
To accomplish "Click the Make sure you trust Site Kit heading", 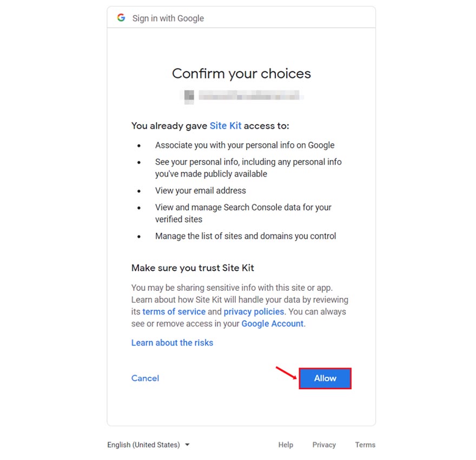I will point(193,268).
